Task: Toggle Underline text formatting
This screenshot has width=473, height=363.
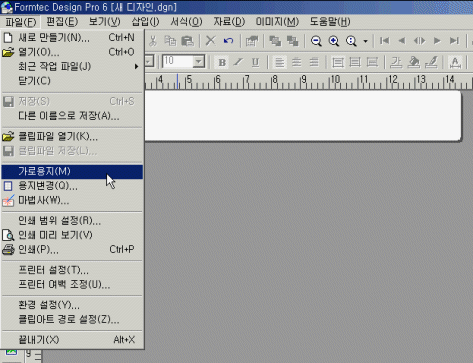Action: click(255, 62)
